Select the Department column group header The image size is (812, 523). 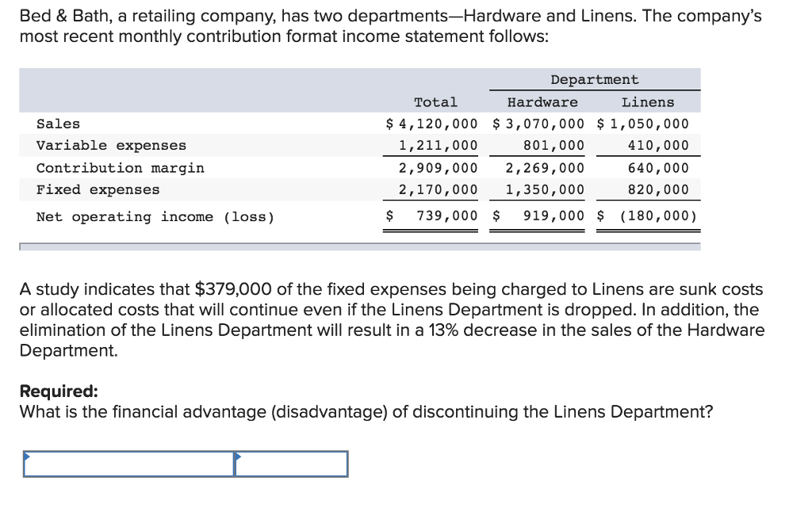coord(594,80)
